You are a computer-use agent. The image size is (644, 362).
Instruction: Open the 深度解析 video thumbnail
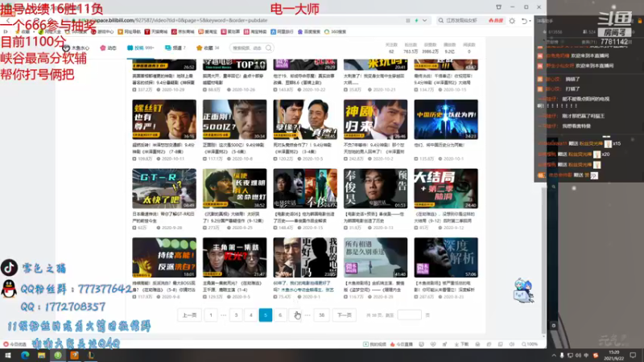pos(446,257)
